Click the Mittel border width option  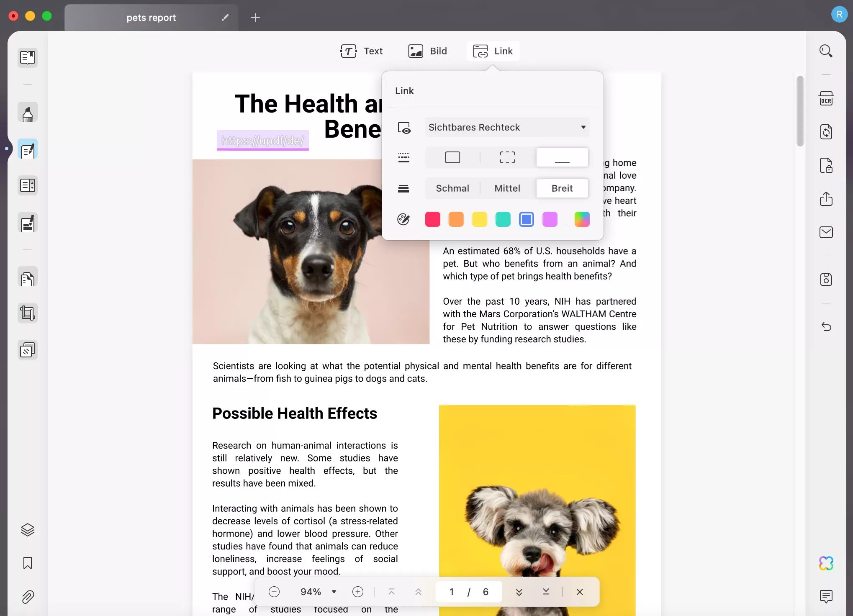(507, 188)
